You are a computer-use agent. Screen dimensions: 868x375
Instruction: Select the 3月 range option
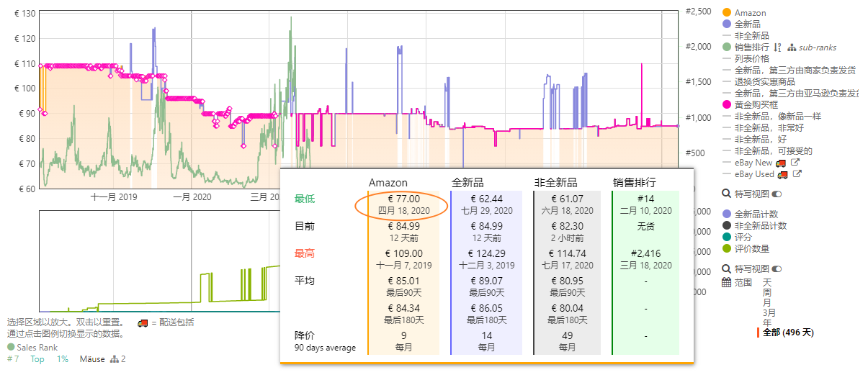(769, 312)
